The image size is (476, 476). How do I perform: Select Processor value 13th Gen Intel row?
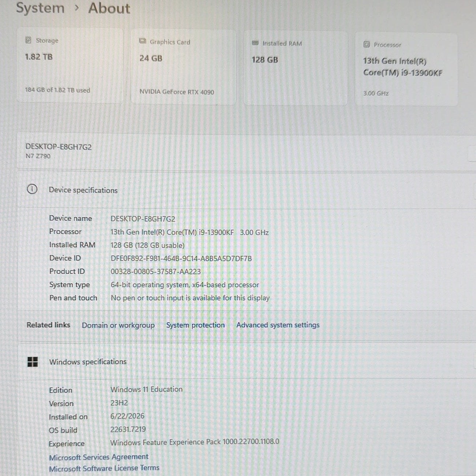[x=190, y=232]
